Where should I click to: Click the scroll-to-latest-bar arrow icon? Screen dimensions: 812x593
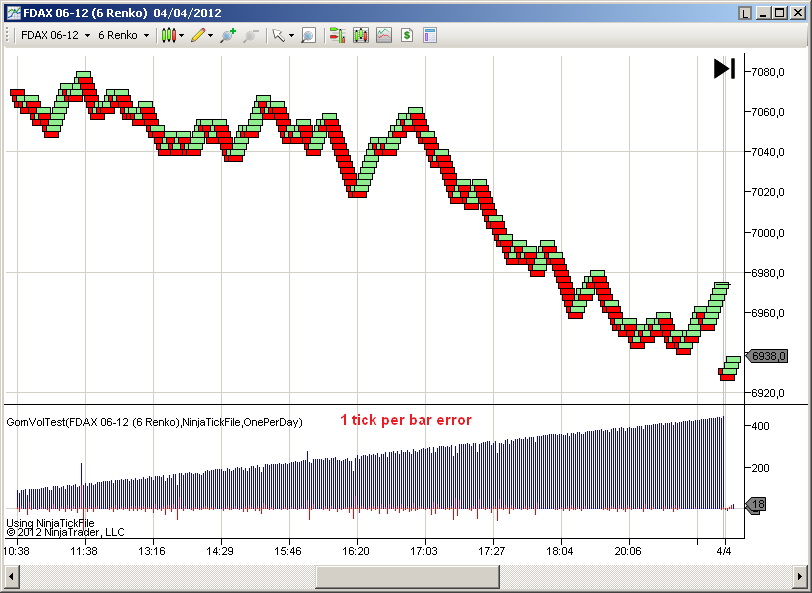point(724,68)
